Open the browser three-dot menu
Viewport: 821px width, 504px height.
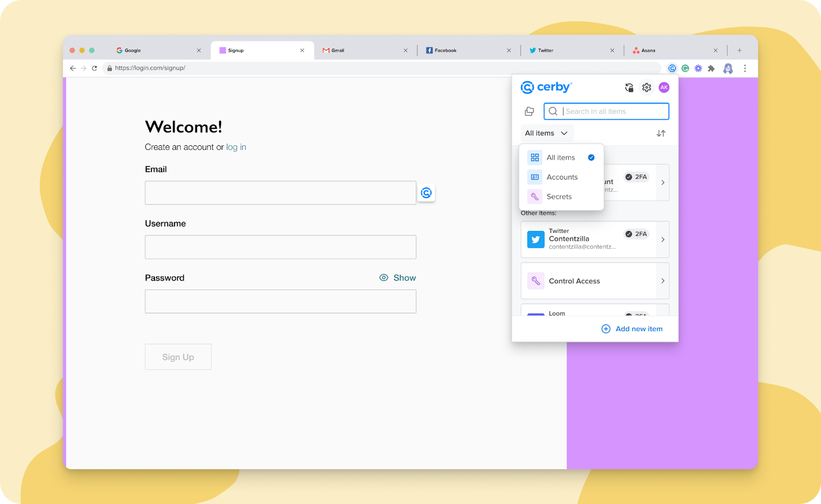click(745, 68)
